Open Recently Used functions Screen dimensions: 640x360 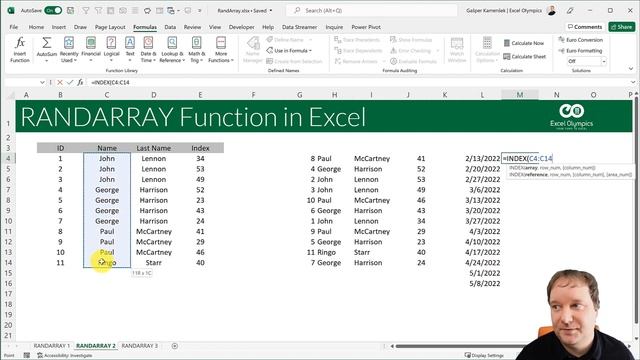coord(69,49)
